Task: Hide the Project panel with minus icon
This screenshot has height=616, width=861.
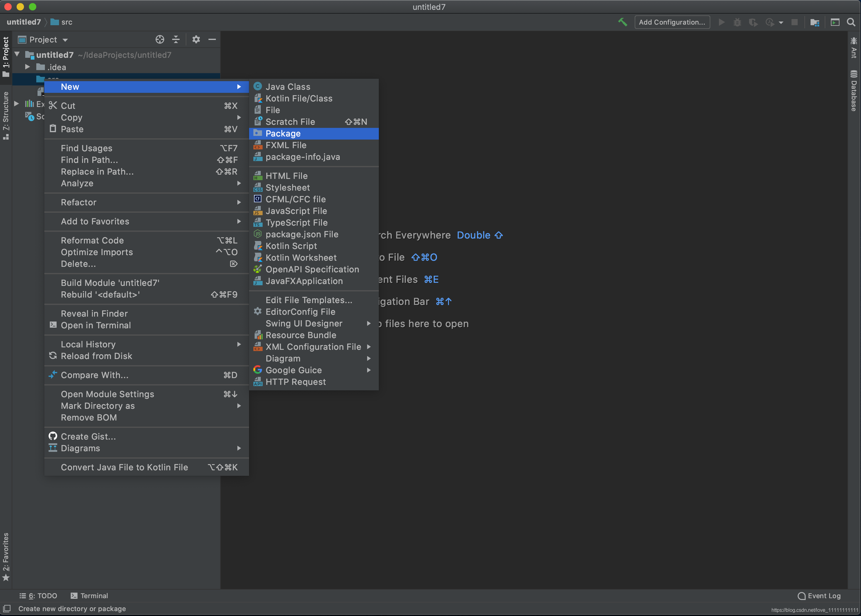Action: [x=212, y=39]
